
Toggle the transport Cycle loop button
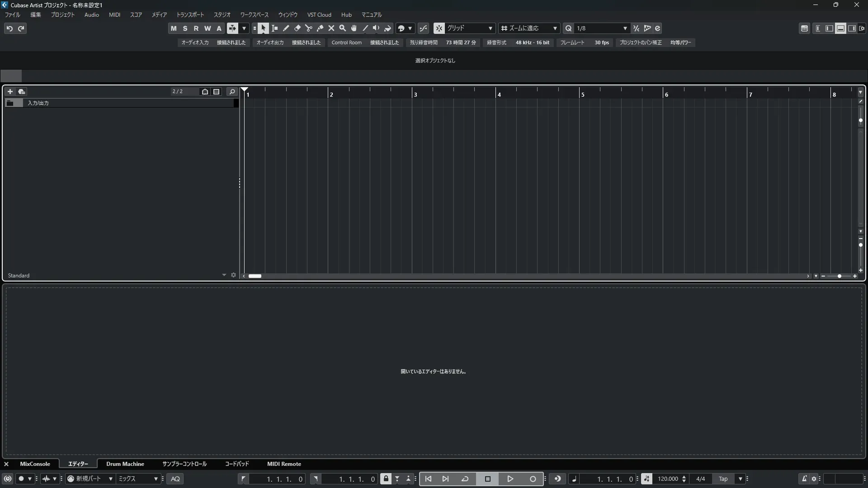[x=465, y=479]
